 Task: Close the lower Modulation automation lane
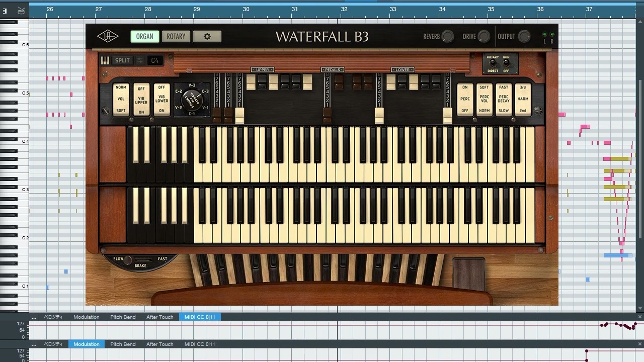tap(640, 344)
